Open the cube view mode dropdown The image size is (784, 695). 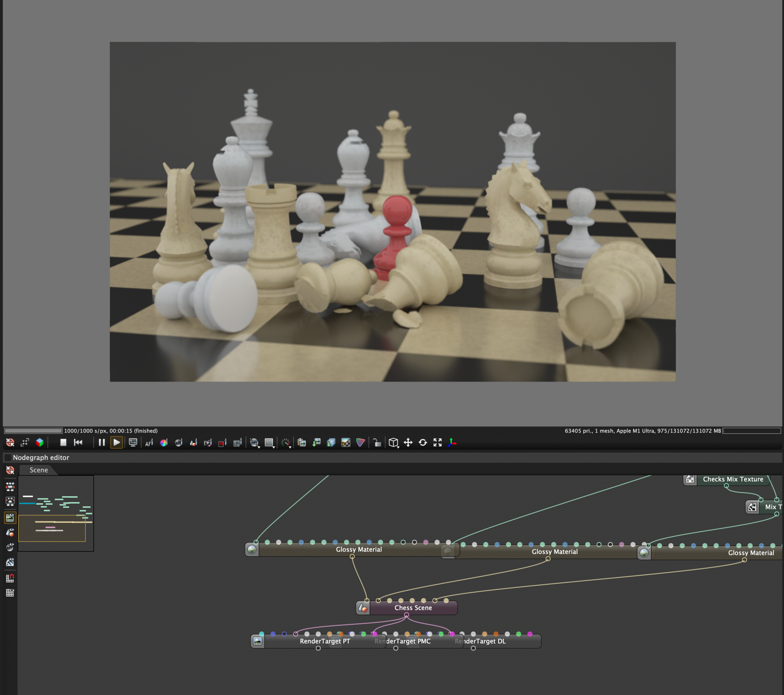tap(394, 443)
